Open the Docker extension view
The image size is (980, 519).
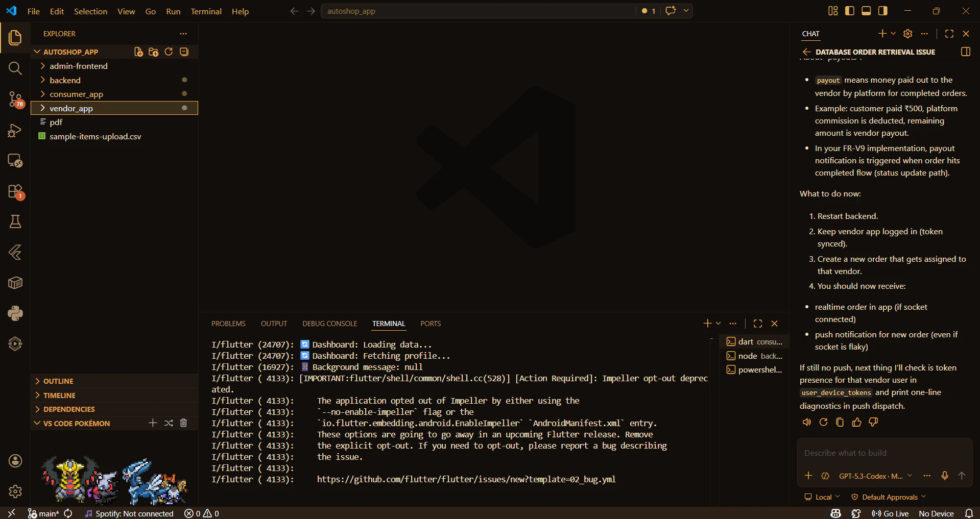tap(15, 283)
